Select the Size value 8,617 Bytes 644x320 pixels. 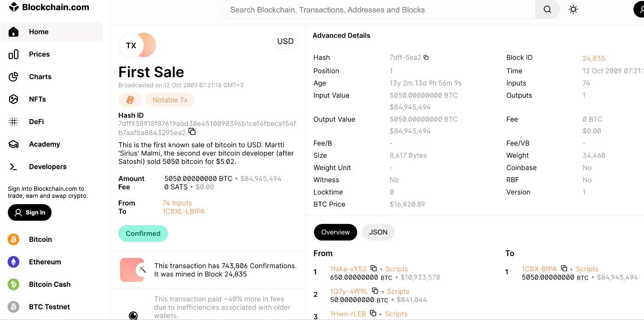click(x=408, y=155)
